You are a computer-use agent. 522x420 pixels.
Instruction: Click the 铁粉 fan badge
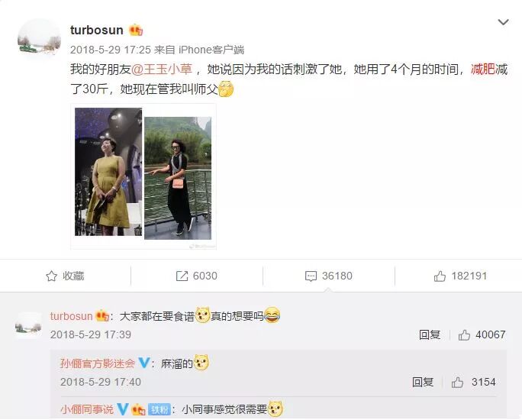[x=159, y=409]
